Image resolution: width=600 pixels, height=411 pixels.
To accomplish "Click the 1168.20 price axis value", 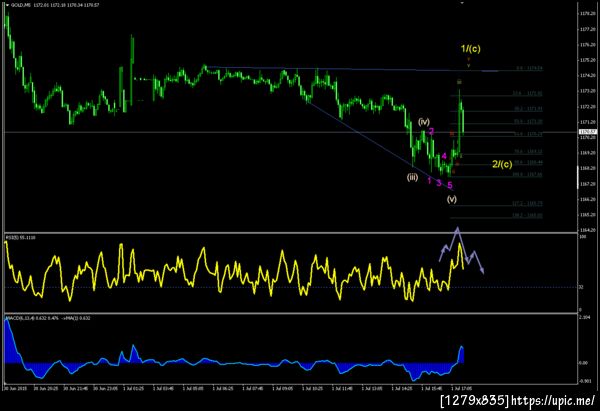I will pos(587,168).
